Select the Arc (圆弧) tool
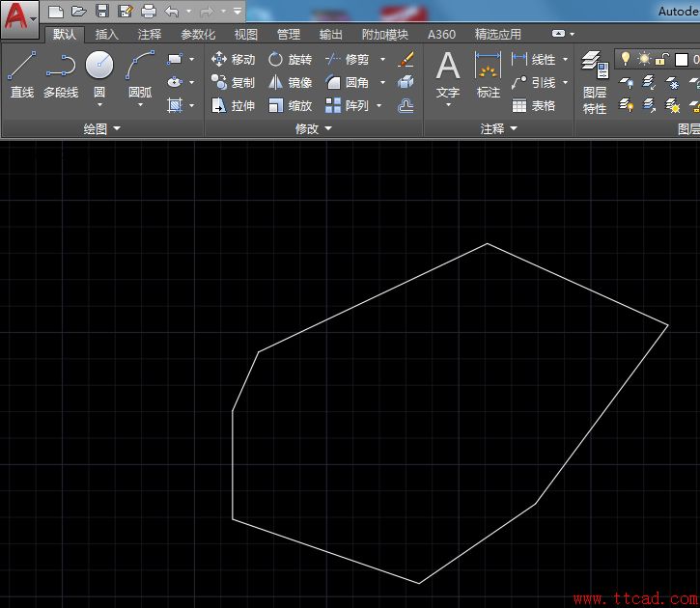 click(140, 73)
